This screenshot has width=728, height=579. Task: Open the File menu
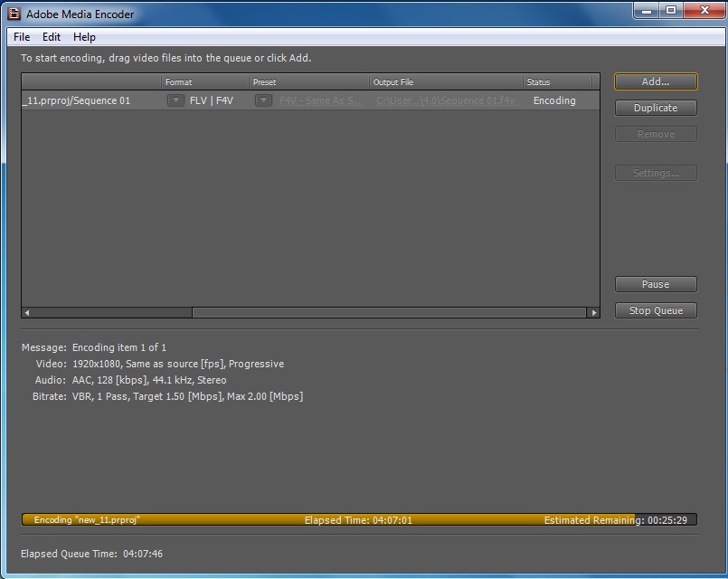coord(22,37)
